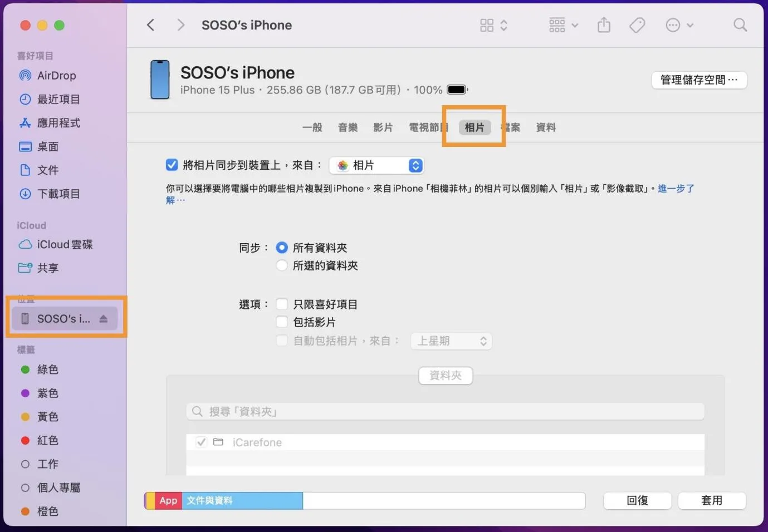Open the 進一步了解 link
The height and width of the screenshot is (532, 768).
click(x=676, y=189)
